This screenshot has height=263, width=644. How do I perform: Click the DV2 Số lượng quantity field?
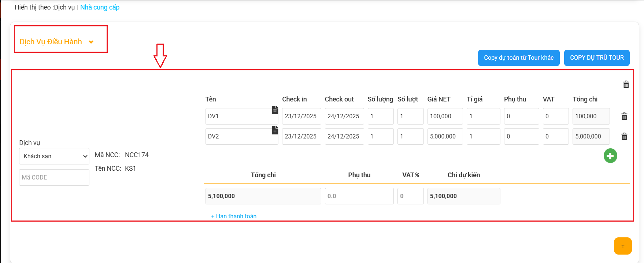[x=380, y=137]
